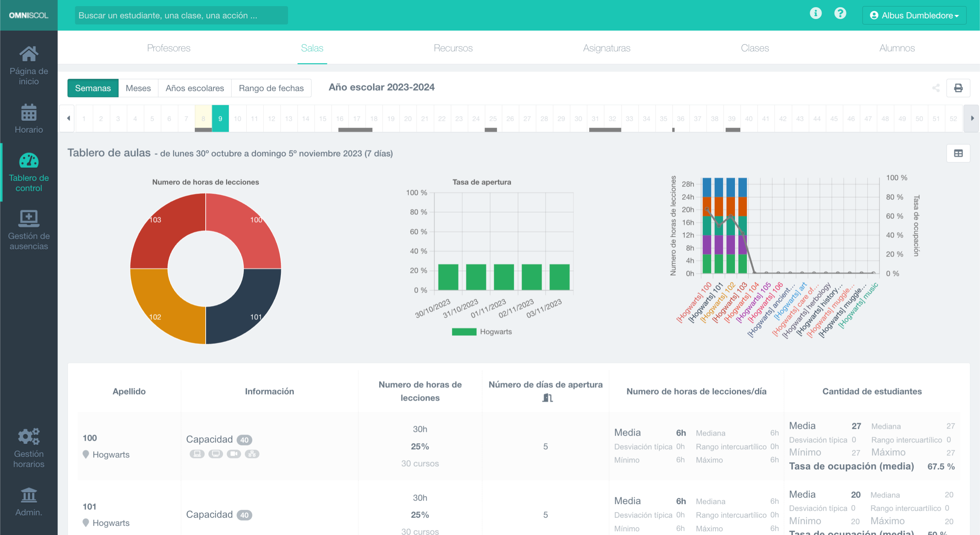Switch to the Profesores tab

pyautogui.click(x=169, y=48)
